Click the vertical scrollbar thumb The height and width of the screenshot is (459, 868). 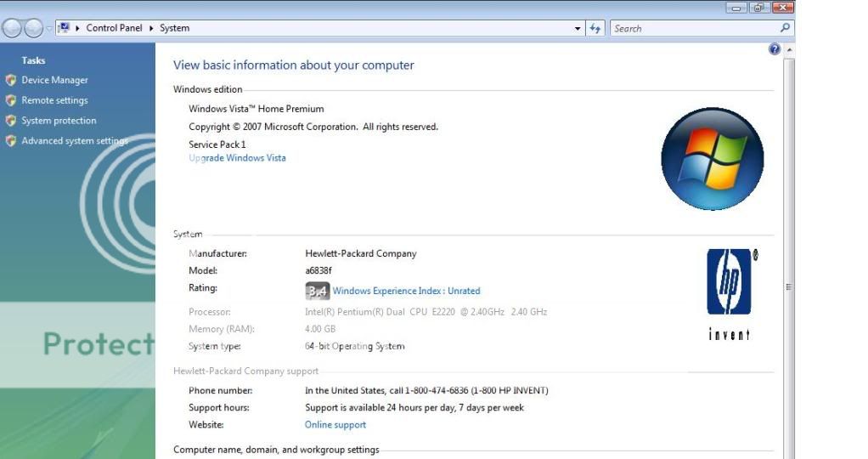pyautogui.click(x=790, y=286)
